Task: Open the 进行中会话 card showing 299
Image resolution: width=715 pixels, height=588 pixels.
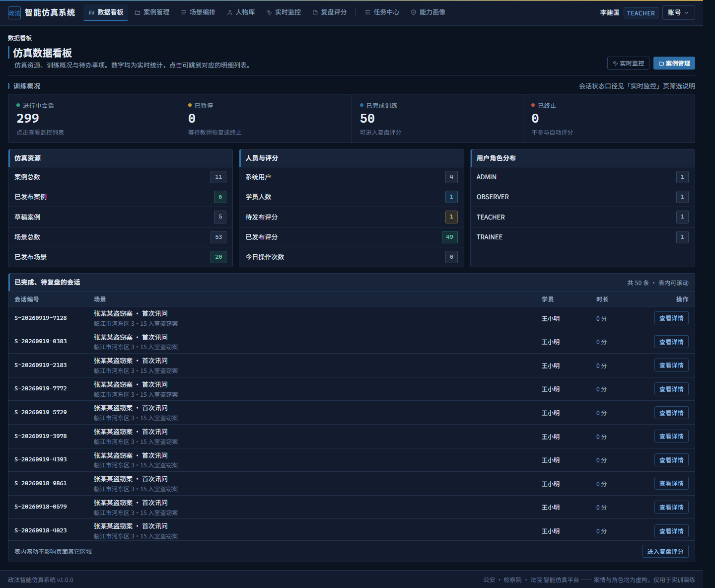Action: (x=94, y=119)
